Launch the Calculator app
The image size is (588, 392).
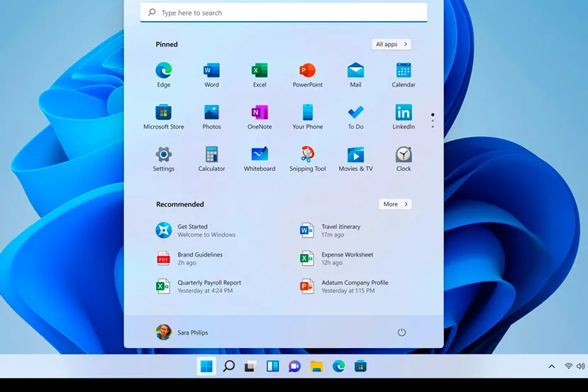point(211,159)
